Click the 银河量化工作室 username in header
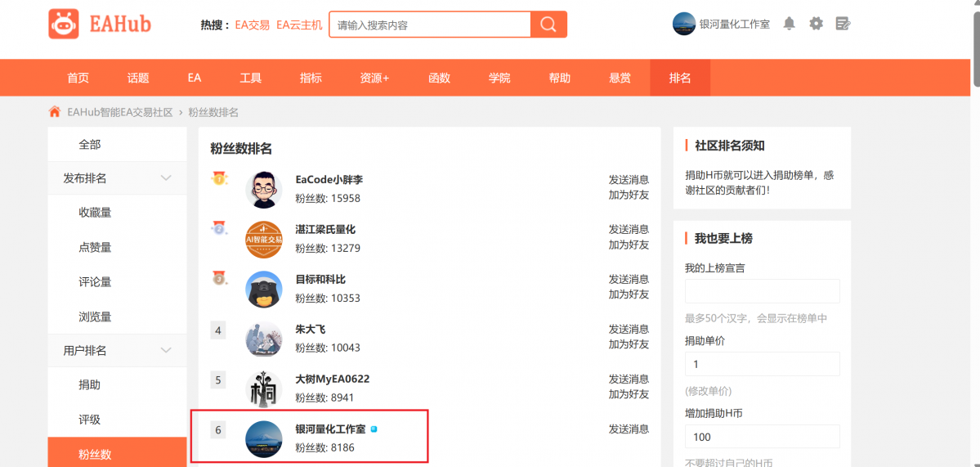980x467 pixels. (x=734, y=25)
